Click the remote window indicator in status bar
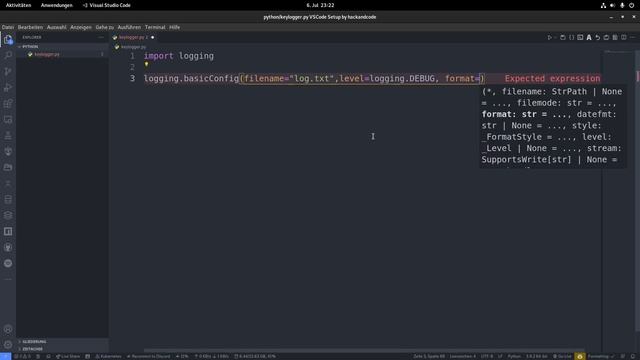This screenshot has width=640, height=360. coord(5,356)
